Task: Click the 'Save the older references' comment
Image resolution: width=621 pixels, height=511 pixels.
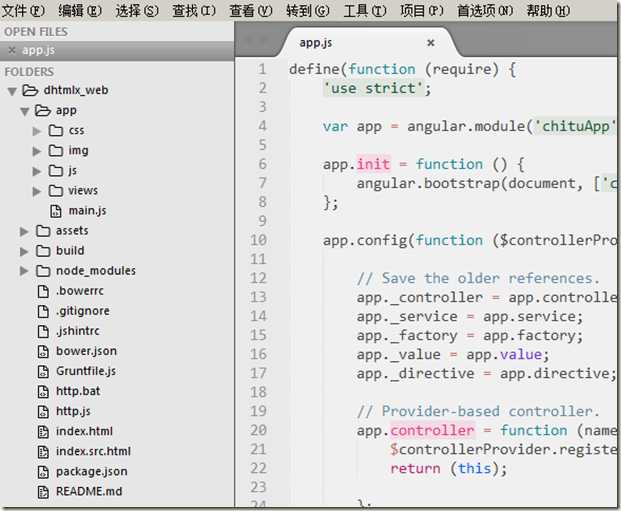Action: [x=478, y=278]
